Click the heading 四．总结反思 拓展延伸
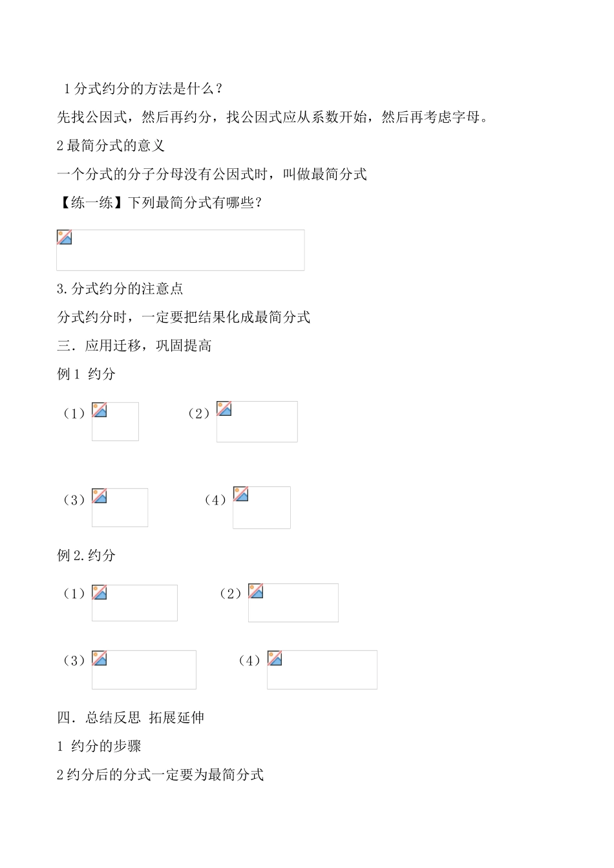The height and width of the screenshot is (868, 614). pyautogui.click(x=131, y=717)
